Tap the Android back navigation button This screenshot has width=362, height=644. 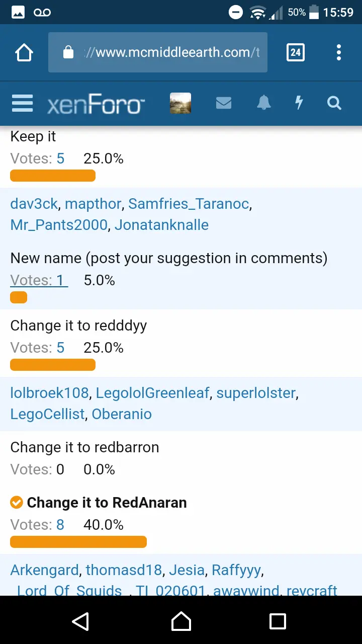coord(80,621)
